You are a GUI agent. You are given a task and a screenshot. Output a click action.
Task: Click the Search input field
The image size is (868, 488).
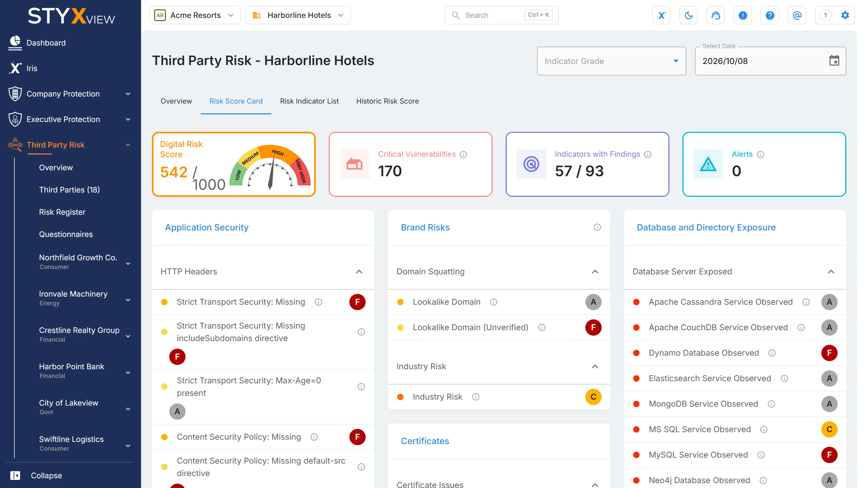click(x=501, y=15)
